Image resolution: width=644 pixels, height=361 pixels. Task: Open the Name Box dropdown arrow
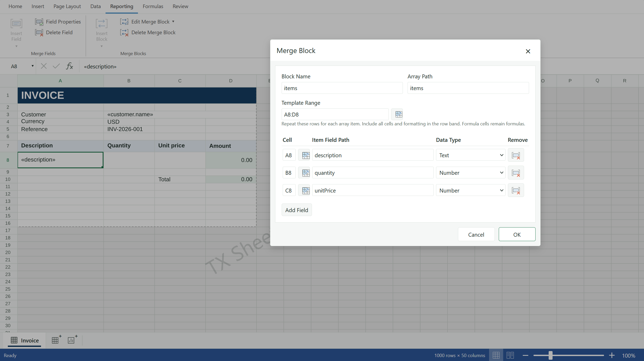(x=33, y=66)
